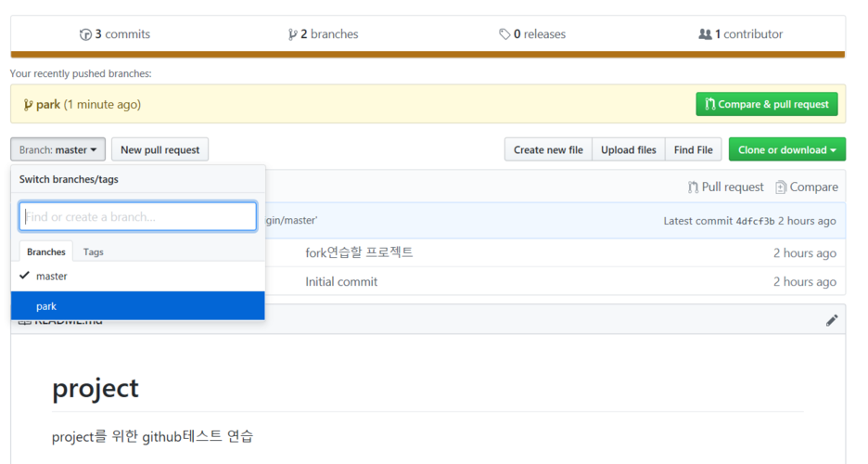868x464 pixels.
Task: Click the Compare file-diff icon
Action: click(x=781, y=187)
